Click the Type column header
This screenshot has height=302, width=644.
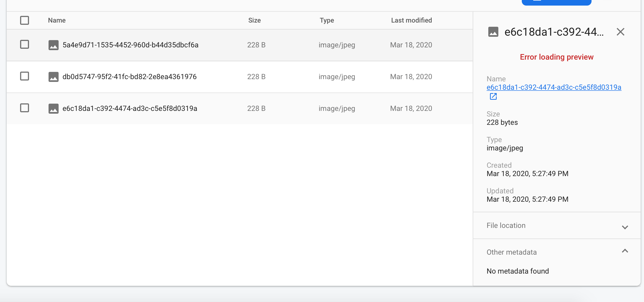coord(326,20)
